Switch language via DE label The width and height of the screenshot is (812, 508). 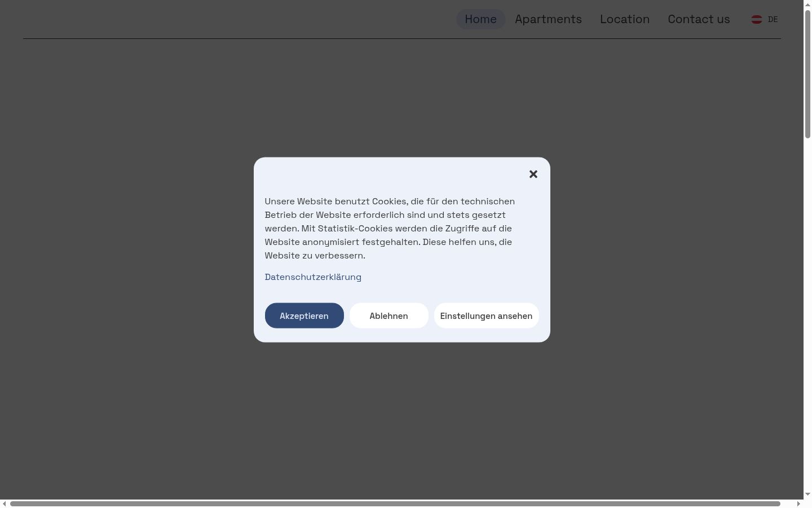(773, 19)
